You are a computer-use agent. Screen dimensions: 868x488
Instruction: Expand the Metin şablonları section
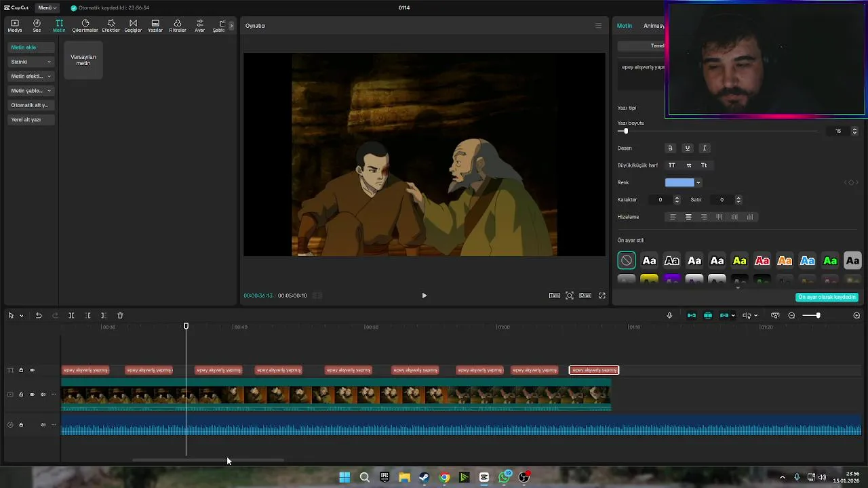[x=31, y=91]
